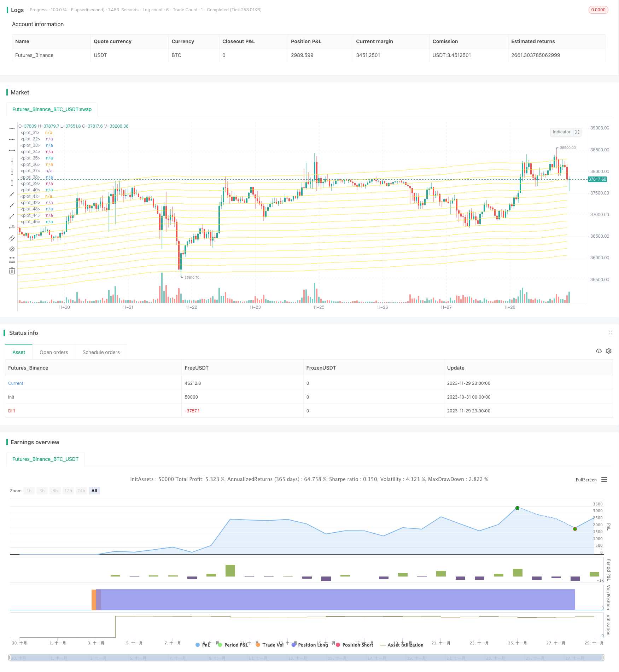Image resolution: width=619 pixels, height=672 pixels.
Task: Click the expand icon at Status info header
Action: [x=610, y=332]
